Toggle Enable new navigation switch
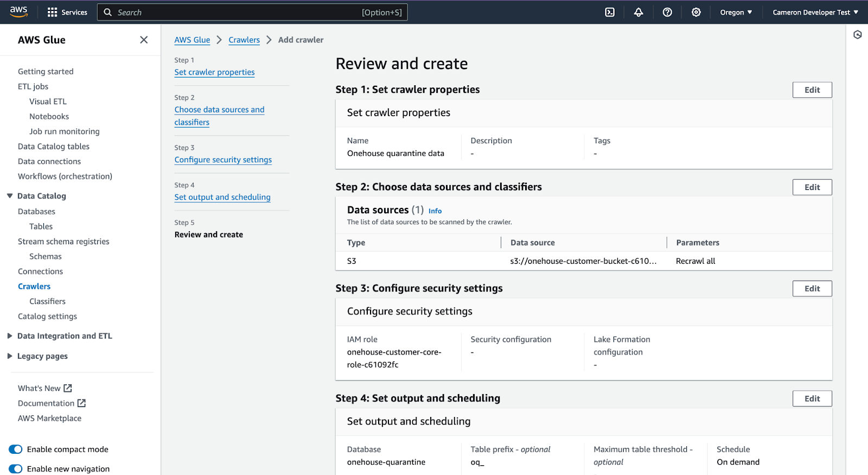Viewport: 868px width, 475px height. coord(16,469)
